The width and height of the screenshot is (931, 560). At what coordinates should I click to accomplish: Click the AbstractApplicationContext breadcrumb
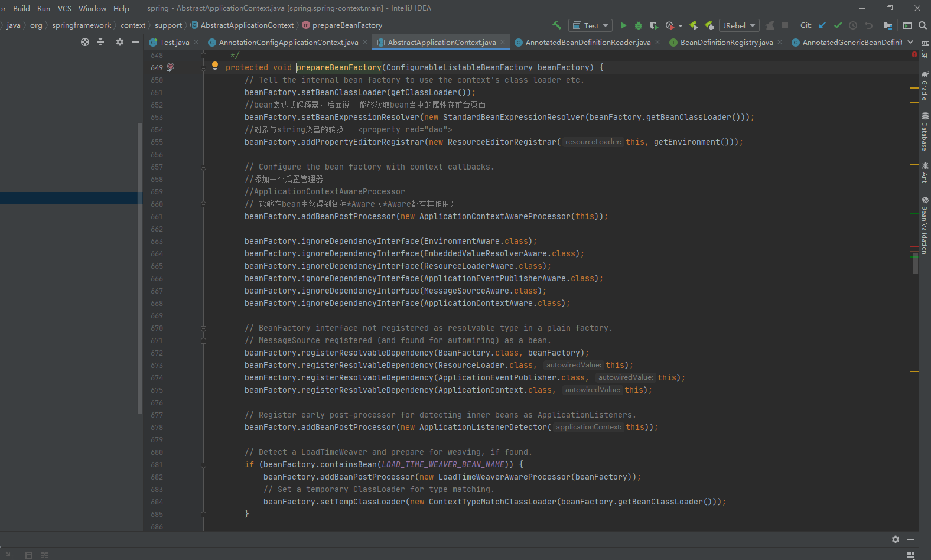point(242,25)
